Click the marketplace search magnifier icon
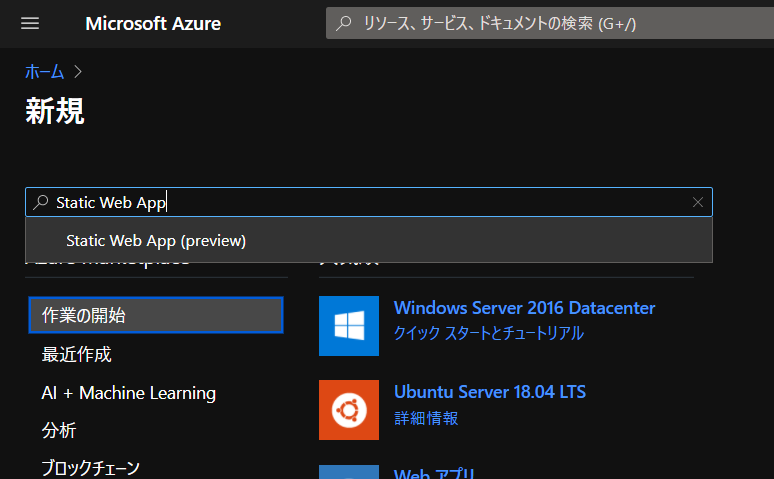774x479 pixels. tap(41, 202)
